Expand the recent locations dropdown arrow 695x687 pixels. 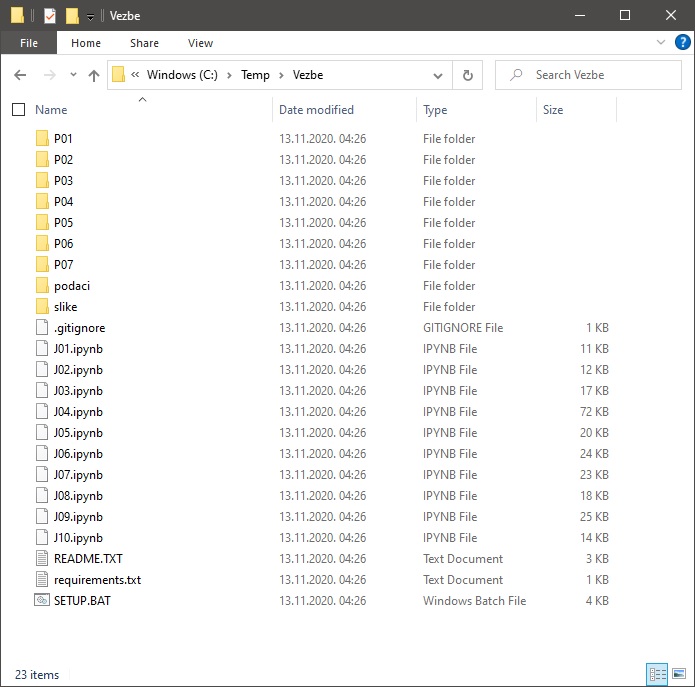click(x=73, y=75)
